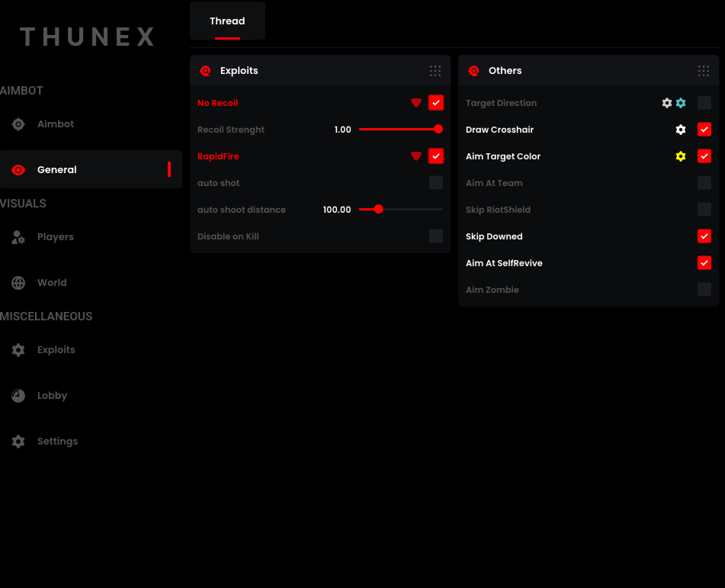Select General in the Aimbot menu

57,169
